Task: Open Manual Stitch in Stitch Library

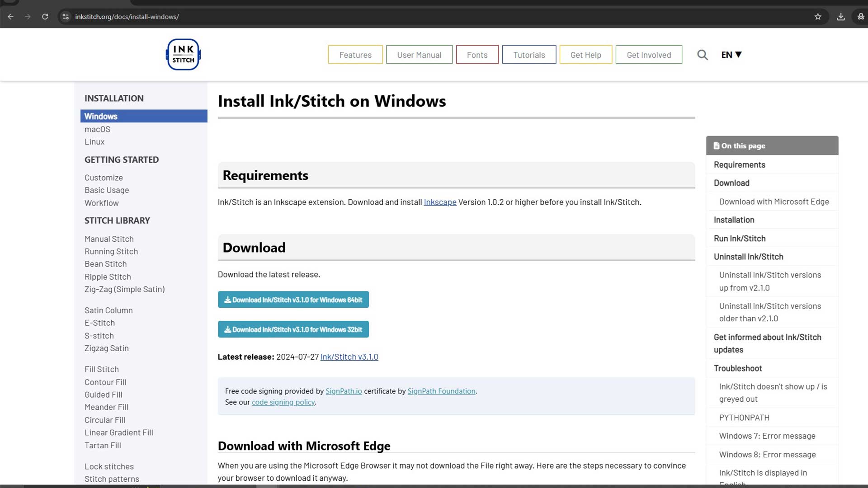Action: [x=109, y=239]
